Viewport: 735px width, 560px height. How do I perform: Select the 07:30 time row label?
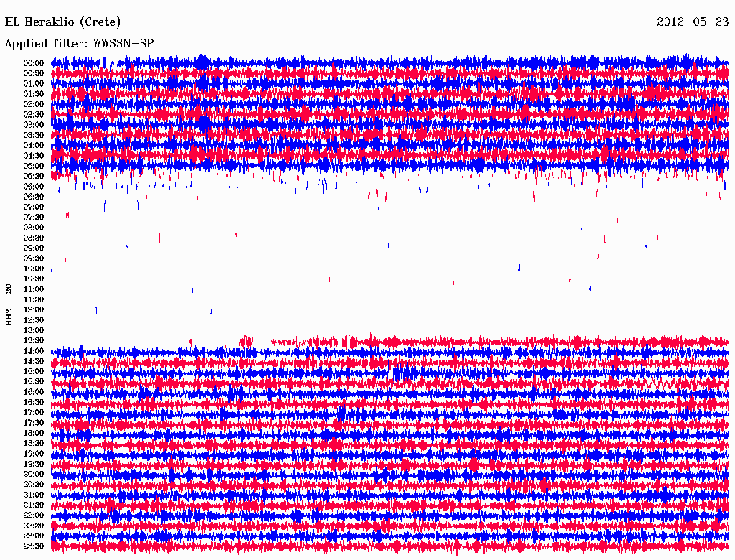point(33,217)
